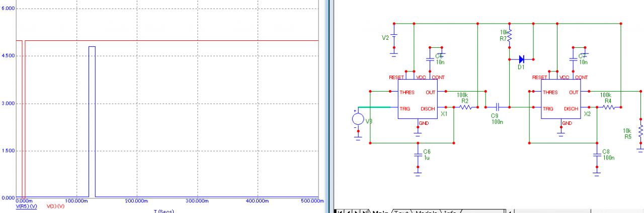The width and height of the screenshot is (644, 213).
Task: Click the 200.000m time axis label
Action: pos(136,201)
